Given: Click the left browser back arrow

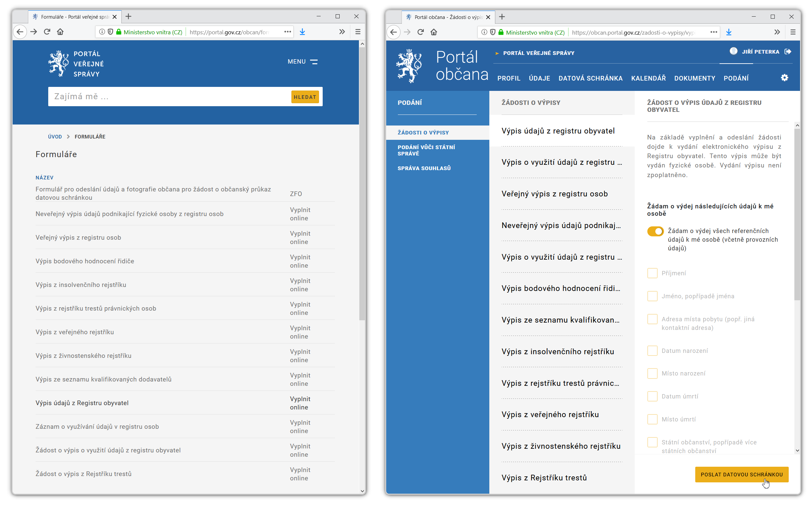Looking at the screenshot, I should point(20,32).
